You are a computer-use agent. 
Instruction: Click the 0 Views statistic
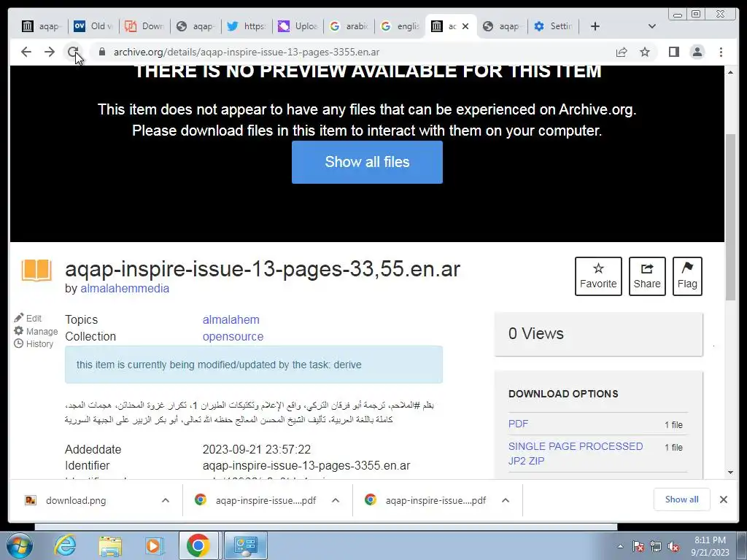(536, 334)
